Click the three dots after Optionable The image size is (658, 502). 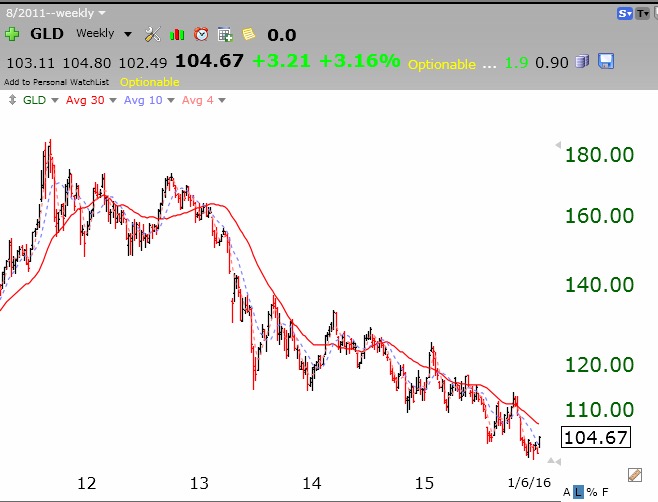(x=489, y=67)
